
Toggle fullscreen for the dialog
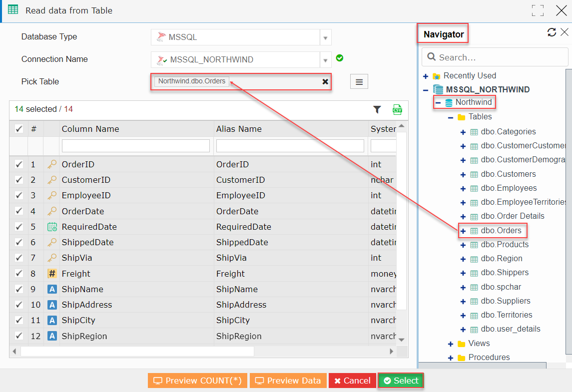(x=538, y=10)
